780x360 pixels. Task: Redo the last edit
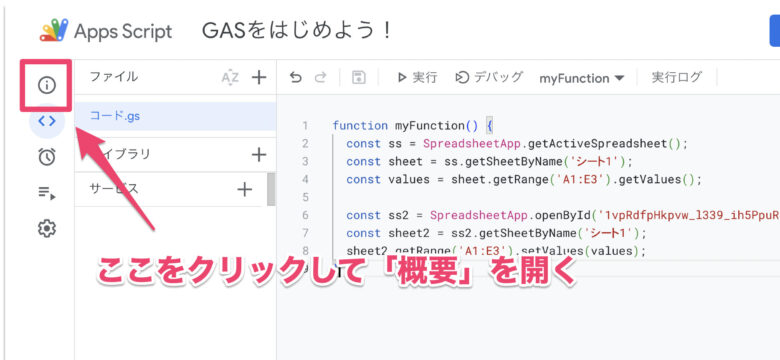(321, 78)
